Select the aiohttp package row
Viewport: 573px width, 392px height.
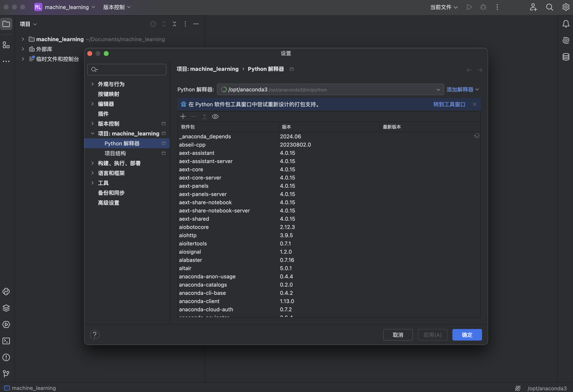pyautogui.click(x=329, y=235)
